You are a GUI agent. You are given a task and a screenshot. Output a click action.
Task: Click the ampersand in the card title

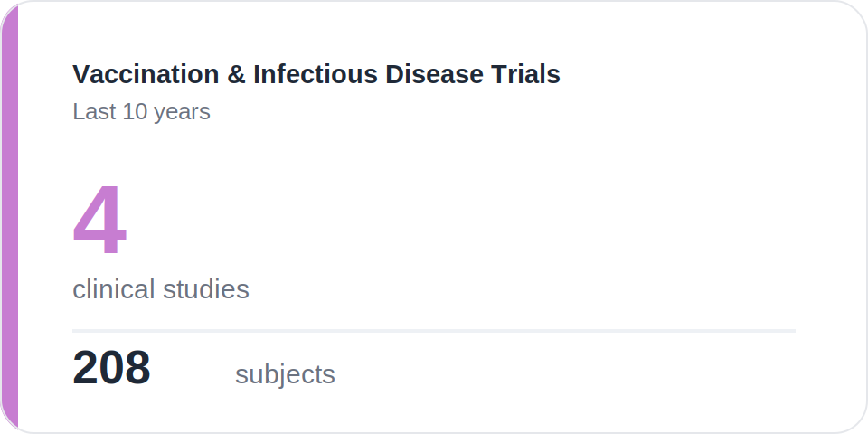tap(236, 74)
